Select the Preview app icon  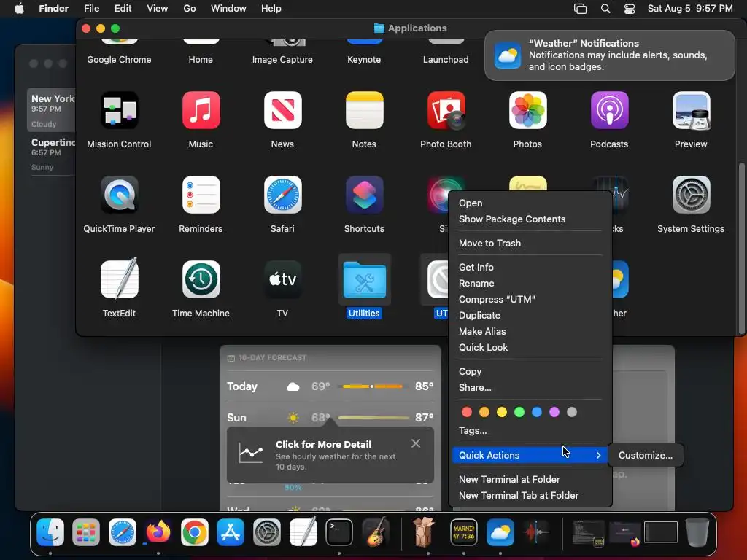(691, 111)
